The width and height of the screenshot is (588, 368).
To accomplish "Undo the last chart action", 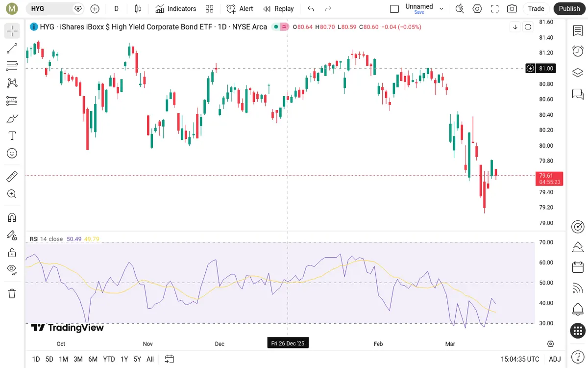I will pyautogui.click(x=311, y=9).
